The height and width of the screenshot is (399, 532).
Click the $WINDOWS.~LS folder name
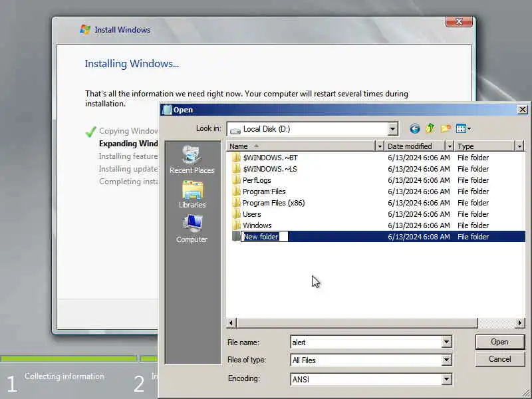coord(270,169)
